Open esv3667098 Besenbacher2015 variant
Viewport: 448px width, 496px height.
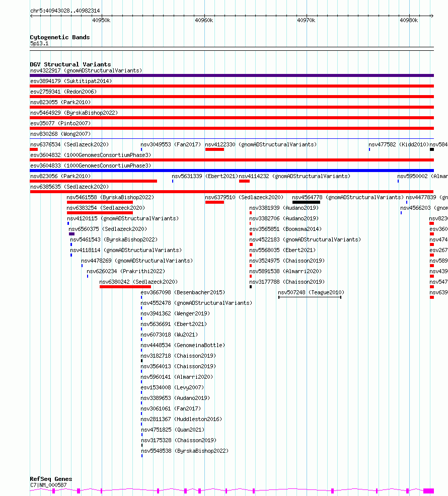point(183,293)
